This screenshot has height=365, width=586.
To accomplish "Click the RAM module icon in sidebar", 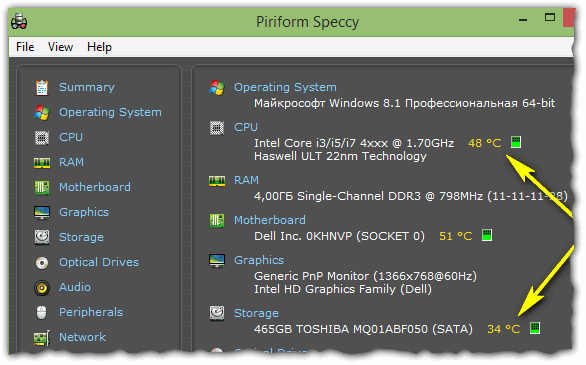I will pyautogui.click(x=42, y=163).
